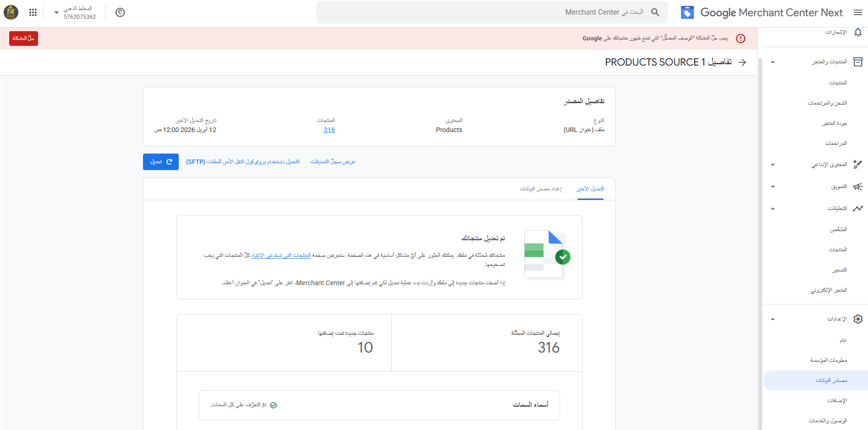Viewport: 868px width, 430px height.
Task: Open the 316 products link
Action: click(x=329, y=130)
